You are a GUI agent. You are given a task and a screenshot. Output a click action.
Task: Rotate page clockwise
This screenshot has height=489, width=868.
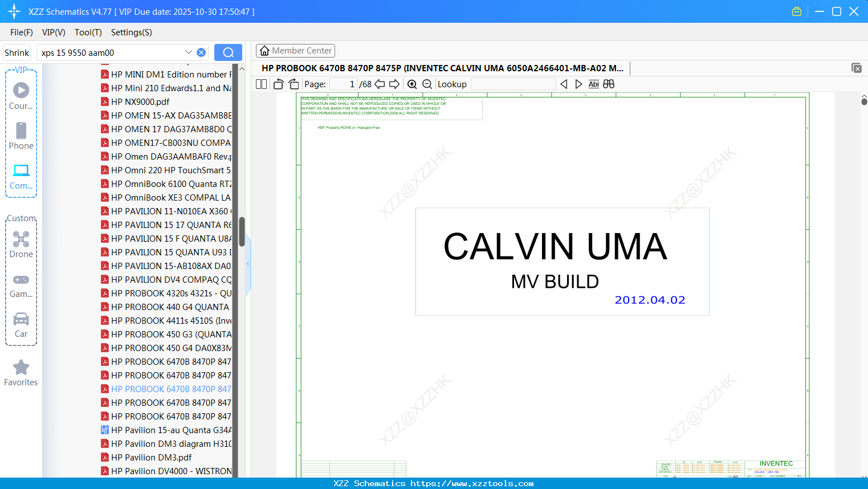coord(294,84)
